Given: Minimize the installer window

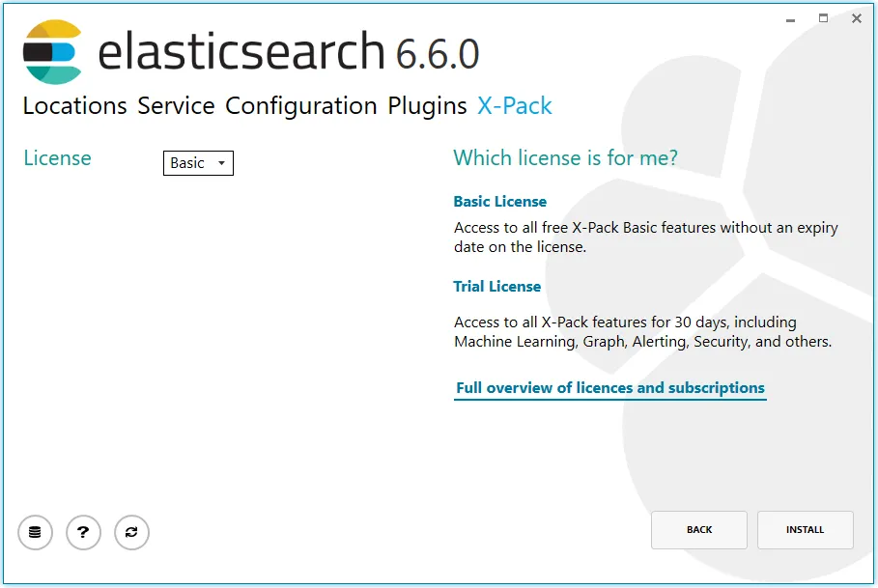Looking at the screenshot, I should 791,18.
